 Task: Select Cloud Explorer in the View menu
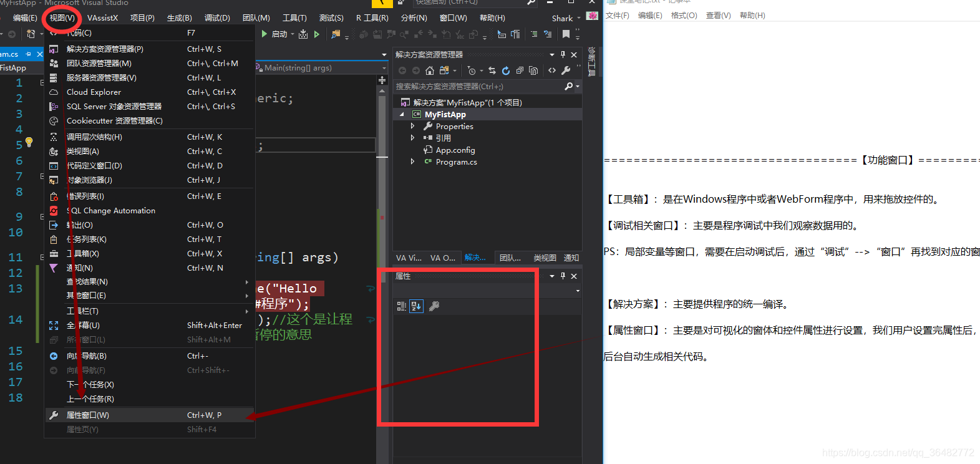pos(150,92)
